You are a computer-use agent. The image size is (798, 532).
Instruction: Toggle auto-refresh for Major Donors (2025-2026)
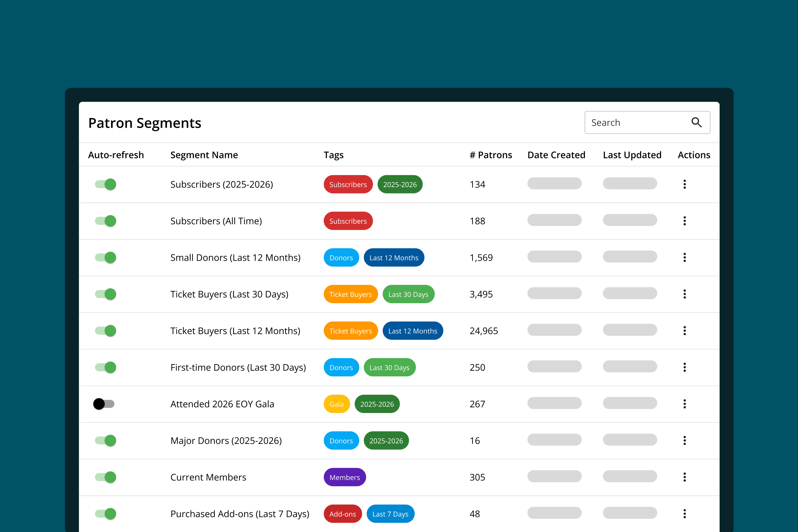pyautogui.click(x=105, y=441)
